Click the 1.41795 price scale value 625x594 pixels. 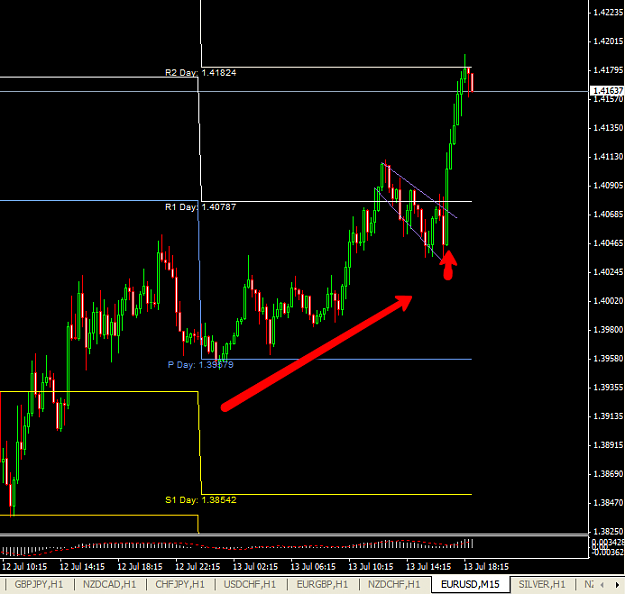[x=608, y=70]
